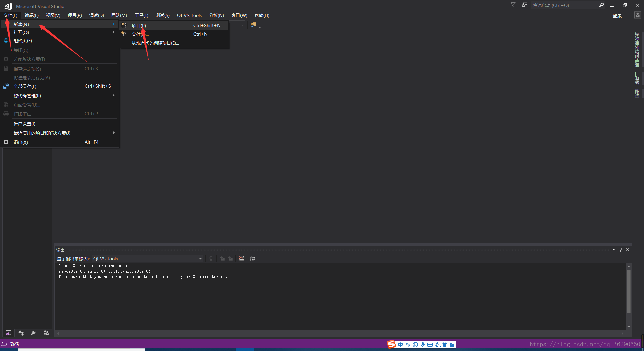The height and width of the screenshot is (351, 644).
Task: Choose 从现有代码创建项目(E)...
Action: click(174, 43)
